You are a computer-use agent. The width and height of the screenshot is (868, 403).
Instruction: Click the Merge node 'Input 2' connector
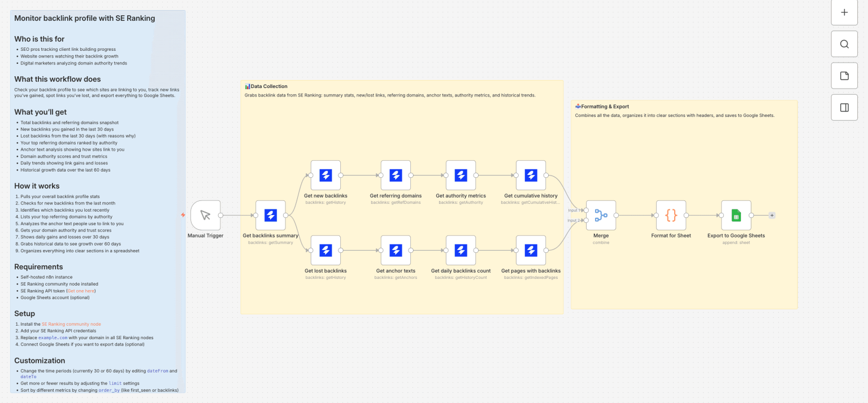[x=586, y=220]
